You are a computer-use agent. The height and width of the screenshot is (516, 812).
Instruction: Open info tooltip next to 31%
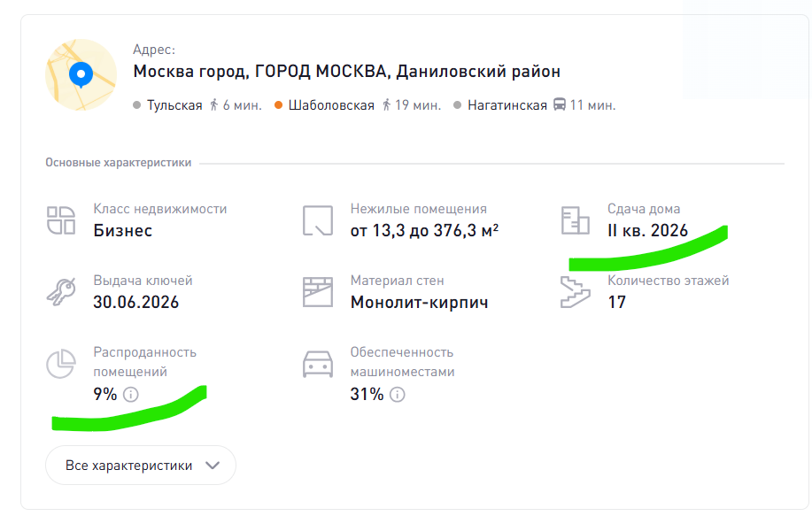tap(398, 395)
